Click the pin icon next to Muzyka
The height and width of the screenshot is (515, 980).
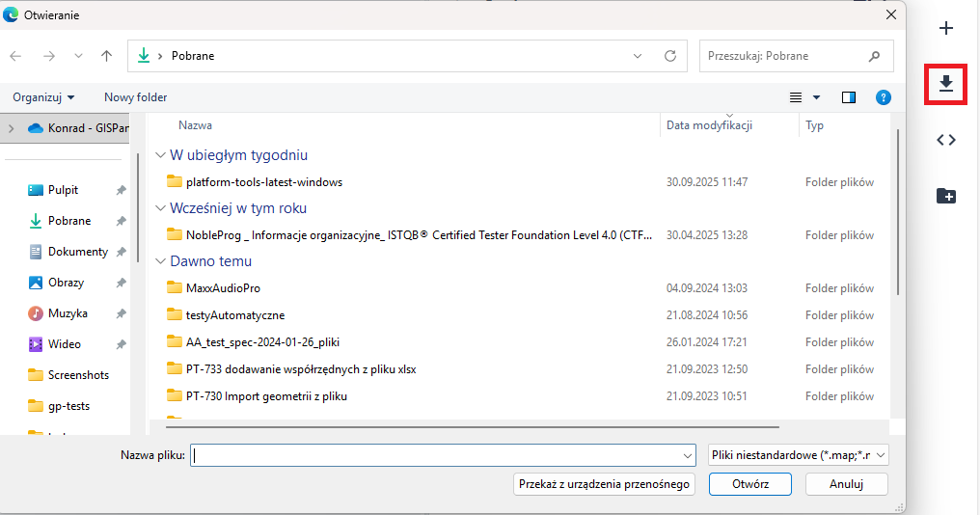pyautogui.click(x=122, y=313)
